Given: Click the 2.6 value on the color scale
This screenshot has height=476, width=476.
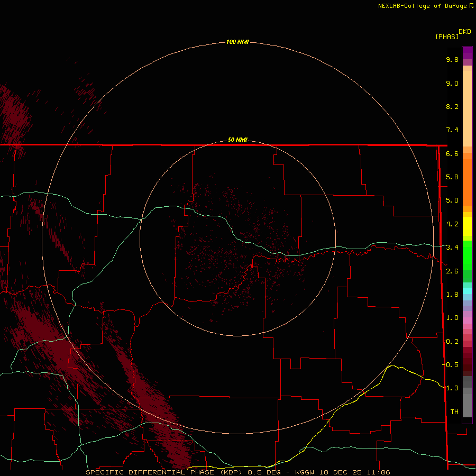Looking at the screenshot, I should pos(452,271).
